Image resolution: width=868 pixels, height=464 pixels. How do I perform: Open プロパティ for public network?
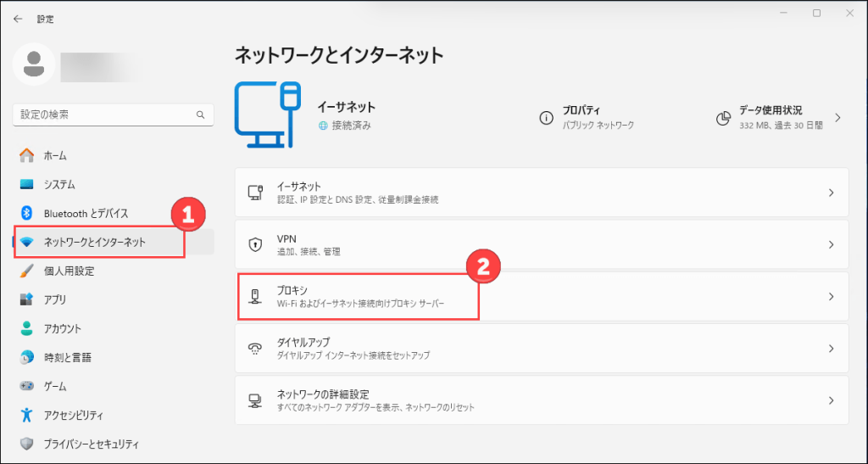click(x=587, y=117)
